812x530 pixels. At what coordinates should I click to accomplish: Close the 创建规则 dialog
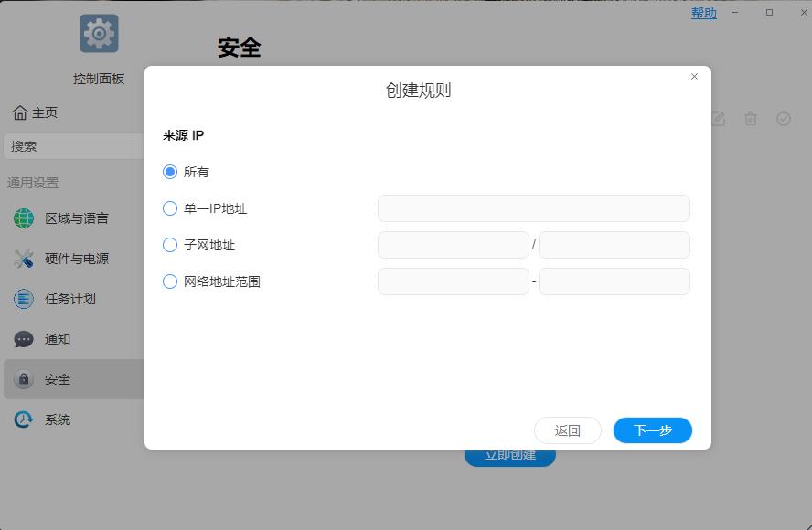[x=694, y=76]
